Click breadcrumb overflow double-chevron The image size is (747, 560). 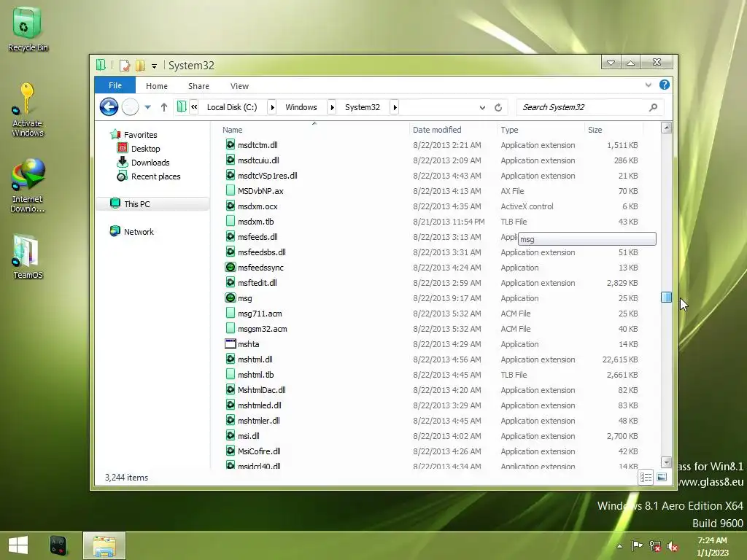(194, 107)
